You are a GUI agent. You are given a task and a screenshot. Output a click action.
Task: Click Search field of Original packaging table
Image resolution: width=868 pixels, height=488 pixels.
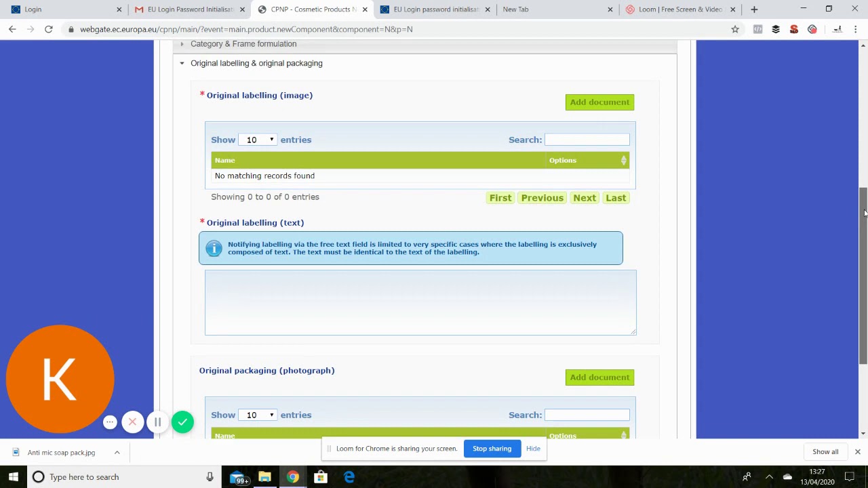tap(587, 415)
